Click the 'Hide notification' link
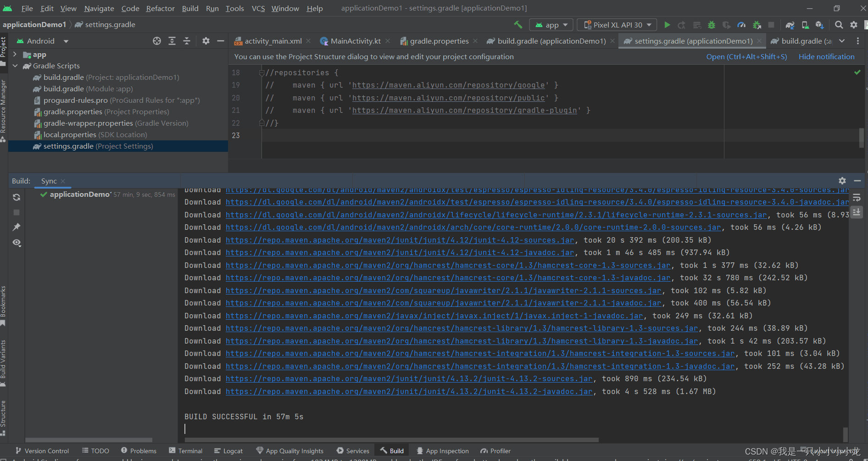868x461 pixels. (x=826, y=56)
